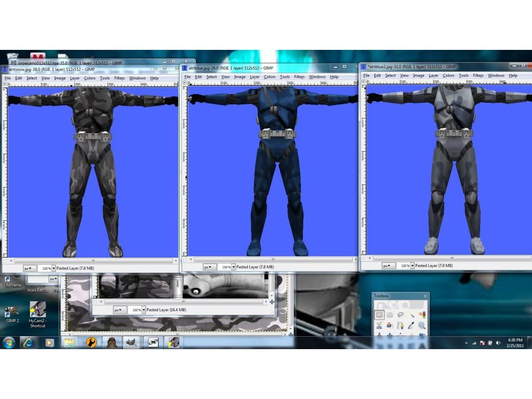Click the 100% zoom field in atrtblue2.jpg window
The height and width of the screenshot is (399, 532).
pos(404,265)
